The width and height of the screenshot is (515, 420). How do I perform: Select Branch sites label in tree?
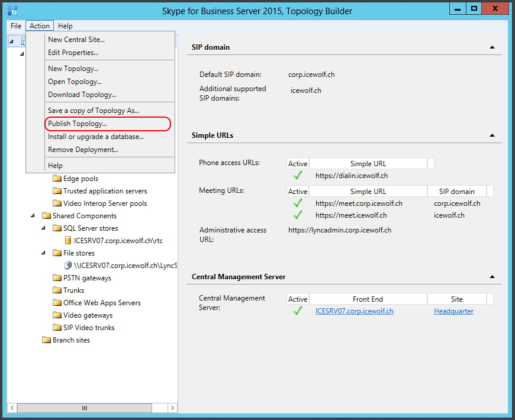tap(71, 340)
